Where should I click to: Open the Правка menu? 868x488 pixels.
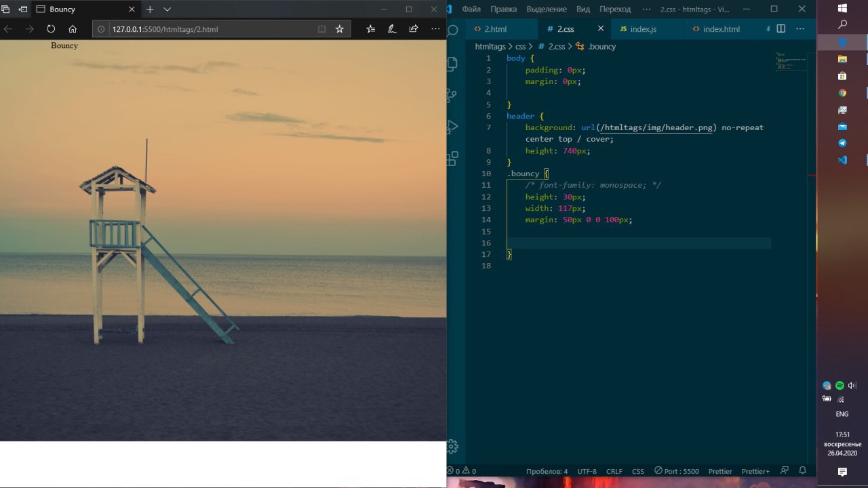(x=503, y=9)
